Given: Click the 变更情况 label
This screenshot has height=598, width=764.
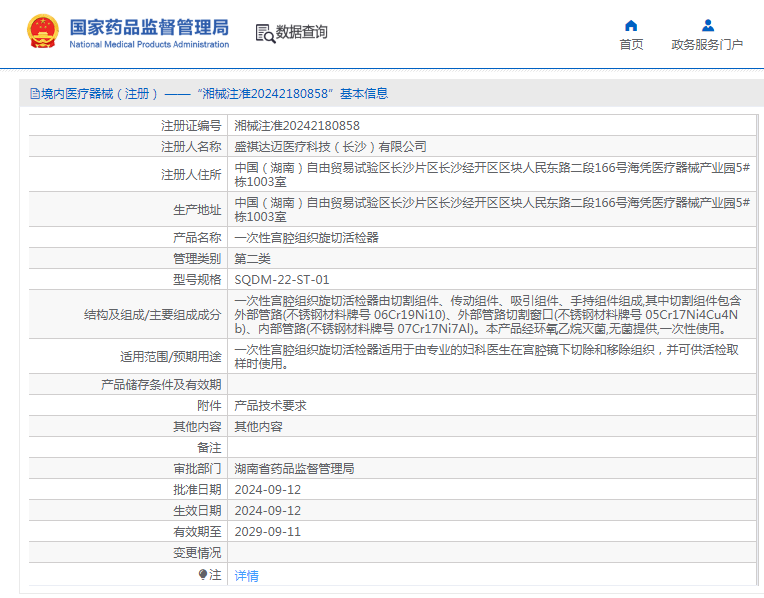Looking at the screenshot, I should tap(197, 552).
